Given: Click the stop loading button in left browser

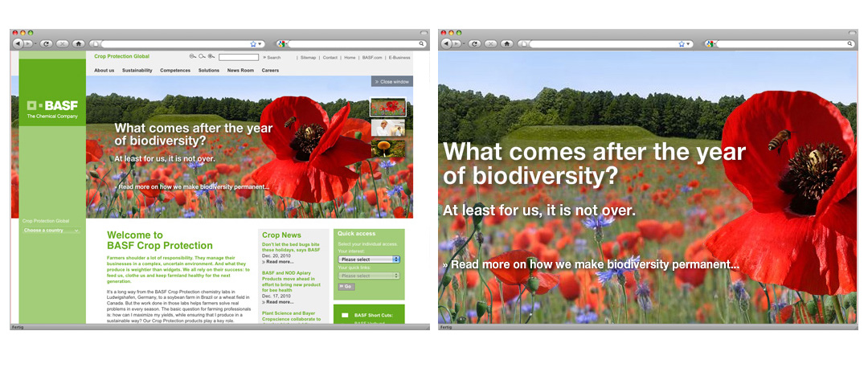Looking at the screenshot, I should (x=62, y=43).
